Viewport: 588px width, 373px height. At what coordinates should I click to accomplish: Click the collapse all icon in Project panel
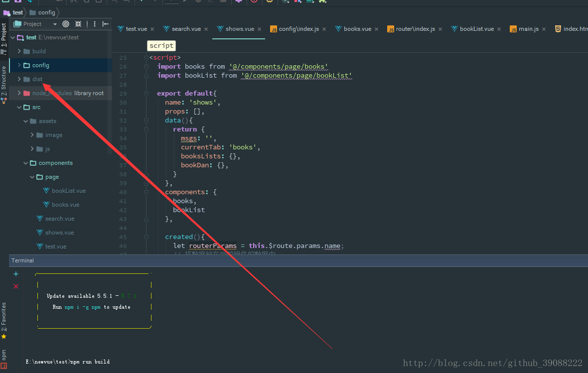[x=78, y=24]
